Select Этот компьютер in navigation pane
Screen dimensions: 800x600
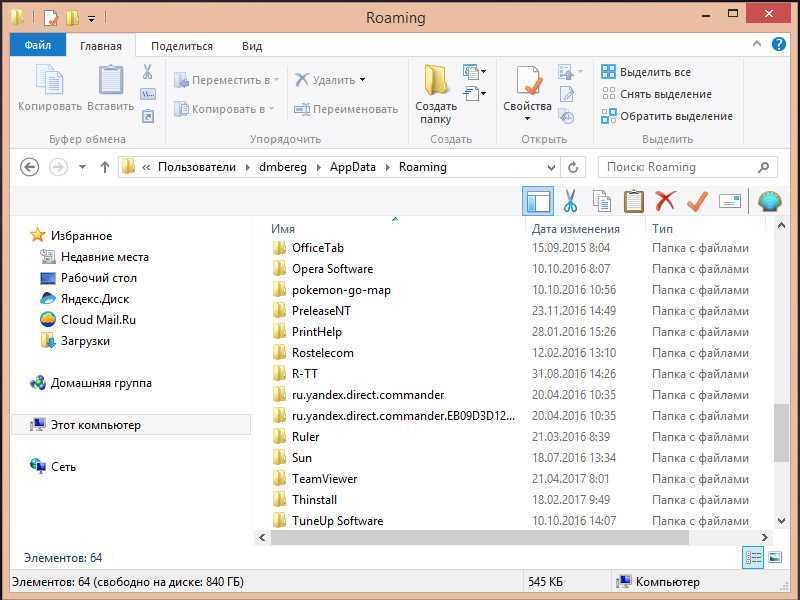pos(131,424)
